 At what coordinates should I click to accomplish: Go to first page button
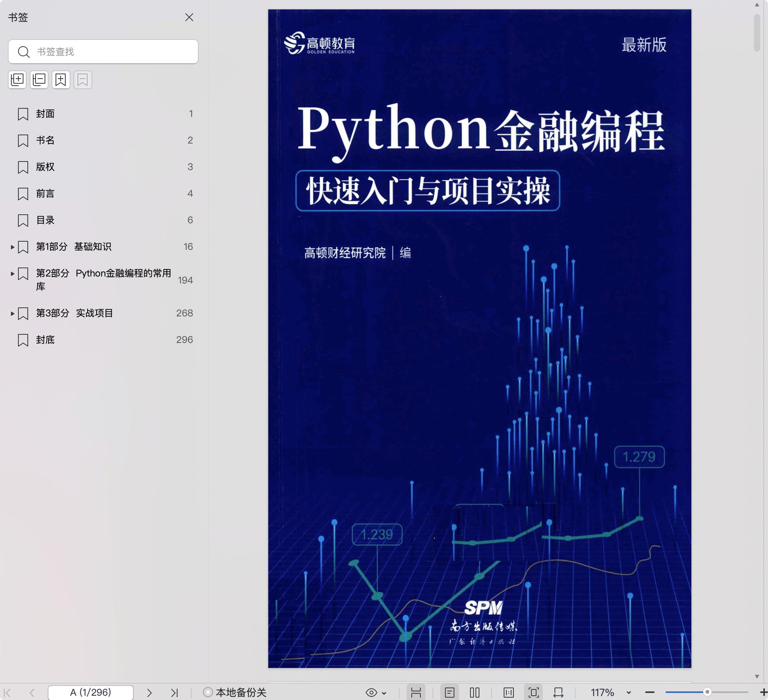[x=7, y=693]
